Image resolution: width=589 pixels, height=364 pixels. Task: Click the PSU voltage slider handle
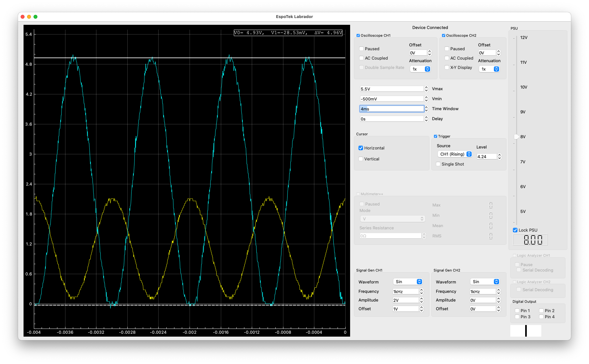[x=516, y=137]
